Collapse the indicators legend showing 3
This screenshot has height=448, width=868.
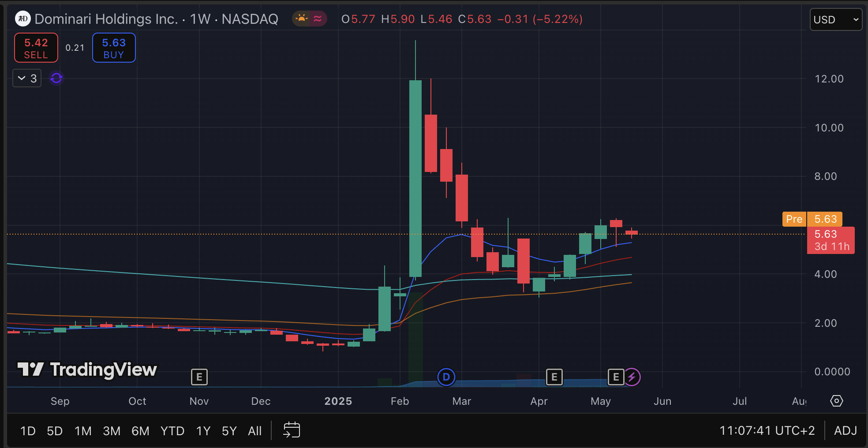[27, 78]
